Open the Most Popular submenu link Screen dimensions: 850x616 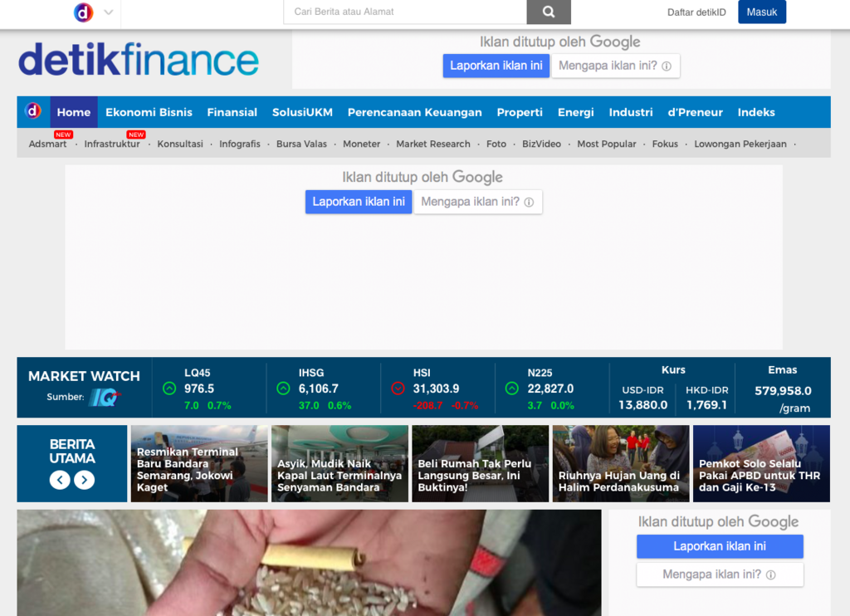[x=607, y=144]
